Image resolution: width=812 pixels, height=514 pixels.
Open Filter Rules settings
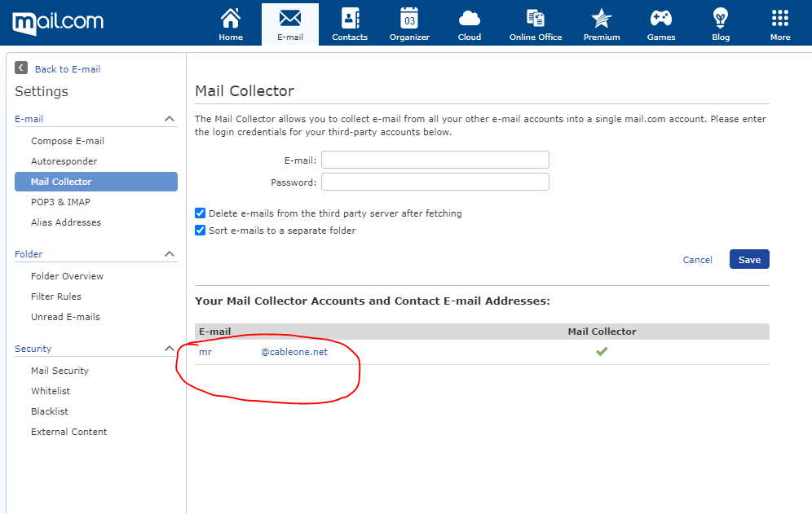[56, 296]
